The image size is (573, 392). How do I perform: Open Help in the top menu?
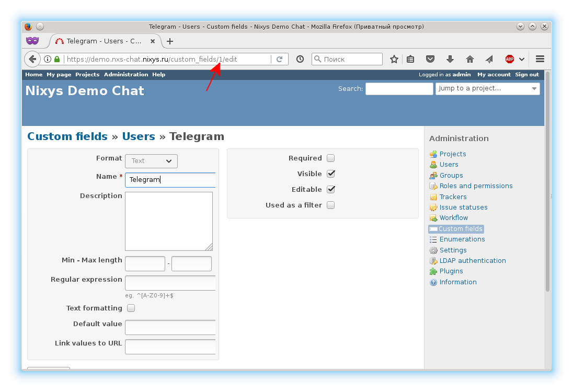(x=158, y=75)
